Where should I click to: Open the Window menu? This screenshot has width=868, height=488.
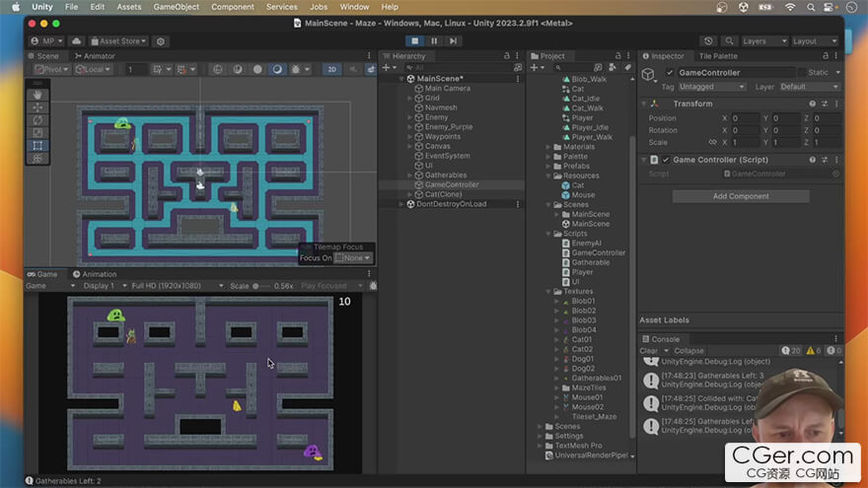[x=354, y=7]
